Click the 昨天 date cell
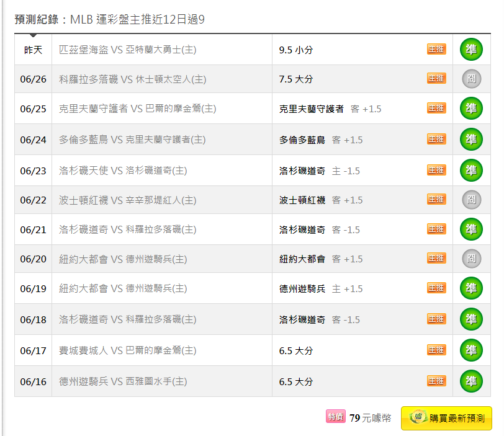504x436 pixels. [33, 50]
